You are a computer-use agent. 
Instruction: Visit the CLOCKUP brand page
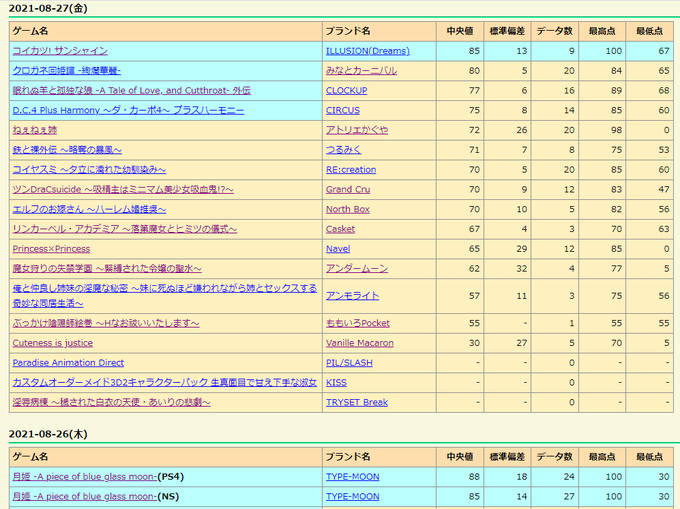coord(347,91)
